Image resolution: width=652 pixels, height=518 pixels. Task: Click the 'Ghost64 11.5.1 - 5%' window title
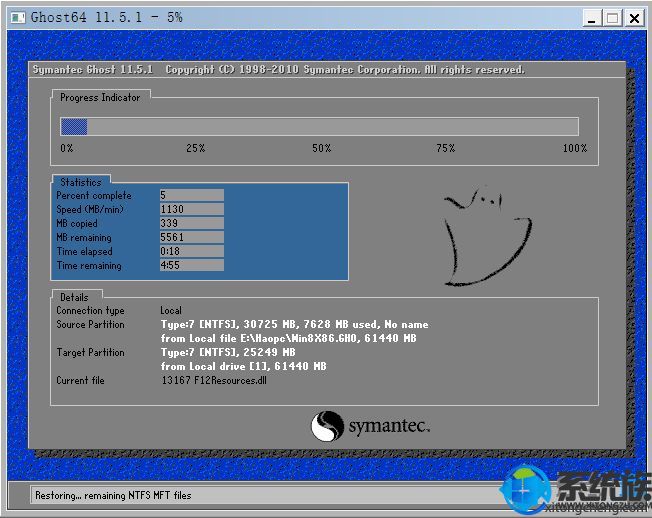(106, 17)
